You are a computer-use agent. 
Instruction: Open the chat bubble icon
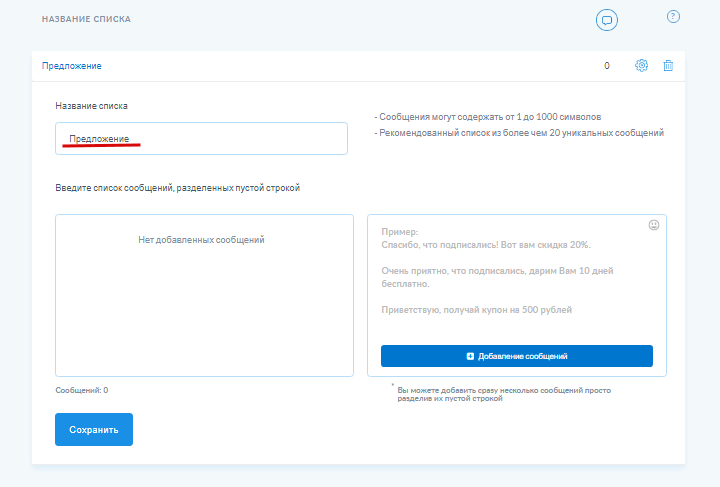point(607,20)
